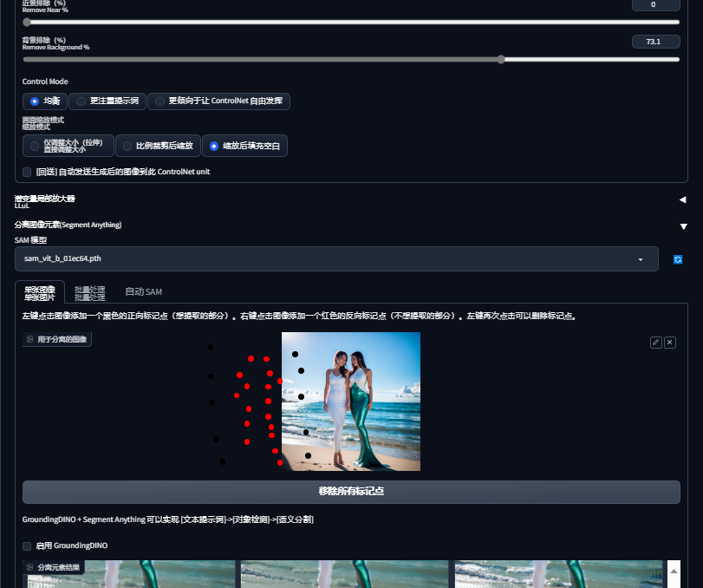Click the Remove Near % value field
The width and height of the screenshot is (703, 588).
(x=655, y=6)
